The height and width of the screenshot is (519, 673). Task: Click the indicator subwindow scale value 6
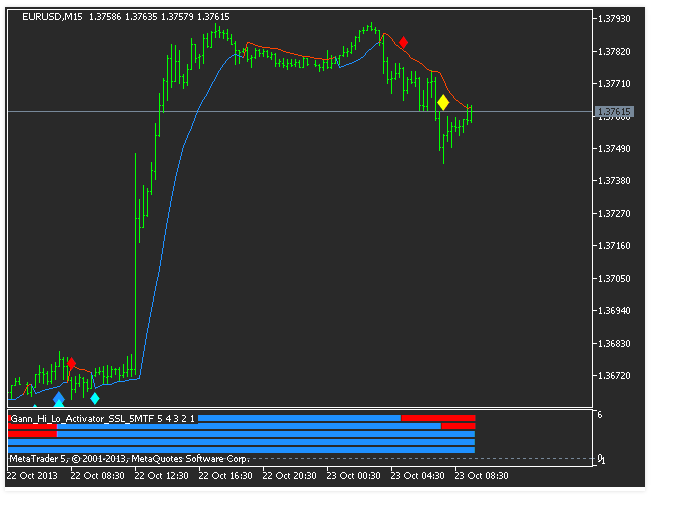pyautogui.click(x=600, y=415)
